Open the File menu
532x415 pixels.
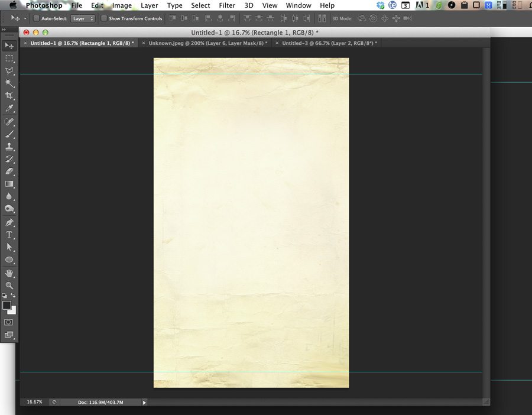tap(77, 5)
